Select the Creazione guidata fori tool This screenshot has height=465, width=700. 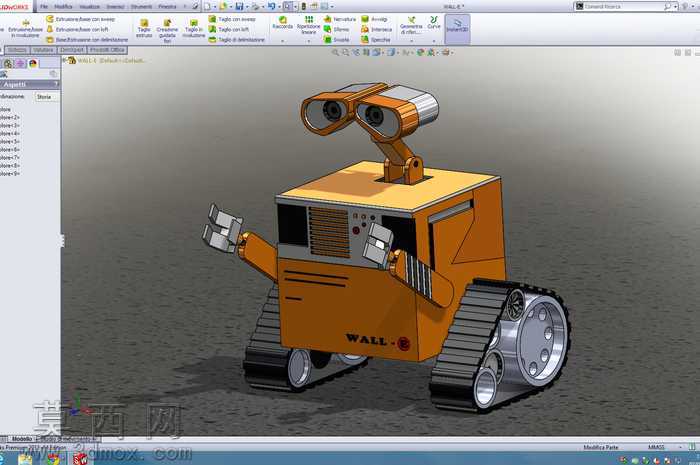(x=167, y=30)
